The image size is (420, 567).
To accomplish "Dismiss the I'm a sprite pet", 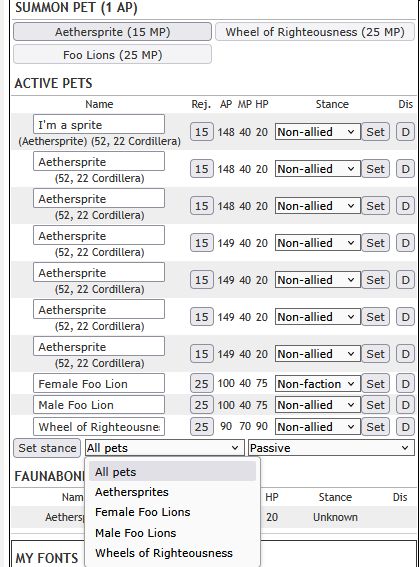I will pos(405,132).
